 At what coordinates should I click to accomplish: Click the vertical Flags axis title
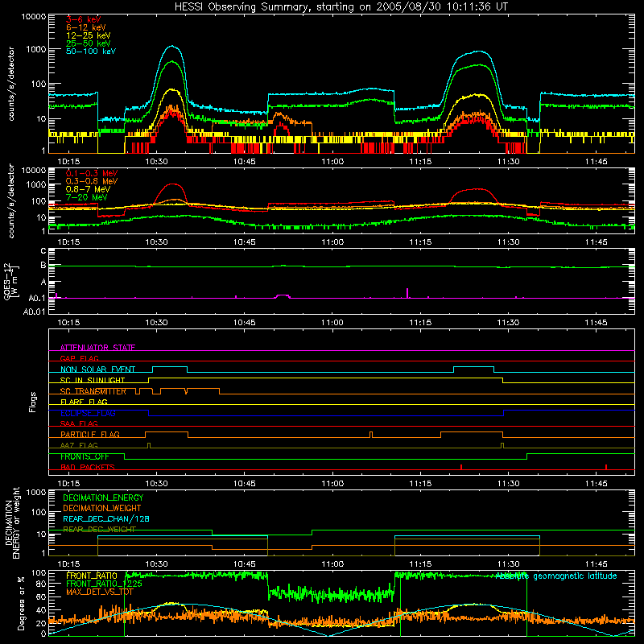click(x=33, y=402)
